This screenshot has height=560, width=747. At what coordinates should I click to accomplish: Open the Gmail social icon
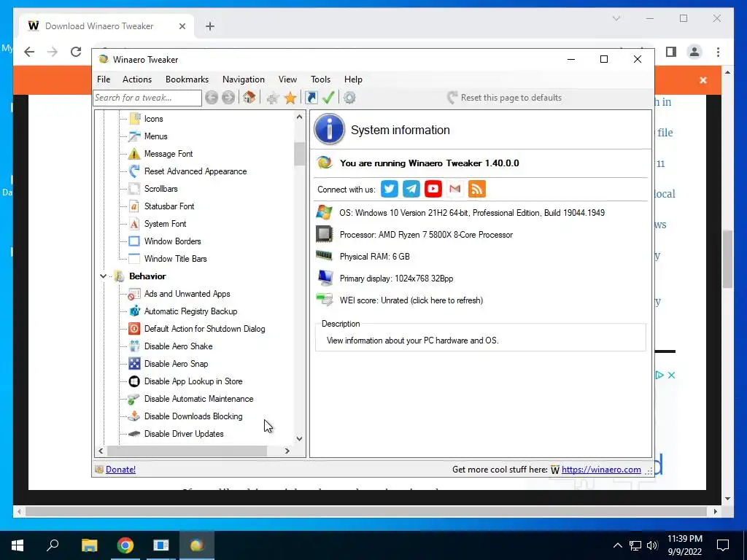pyautogui.click(x=455, y=189)
